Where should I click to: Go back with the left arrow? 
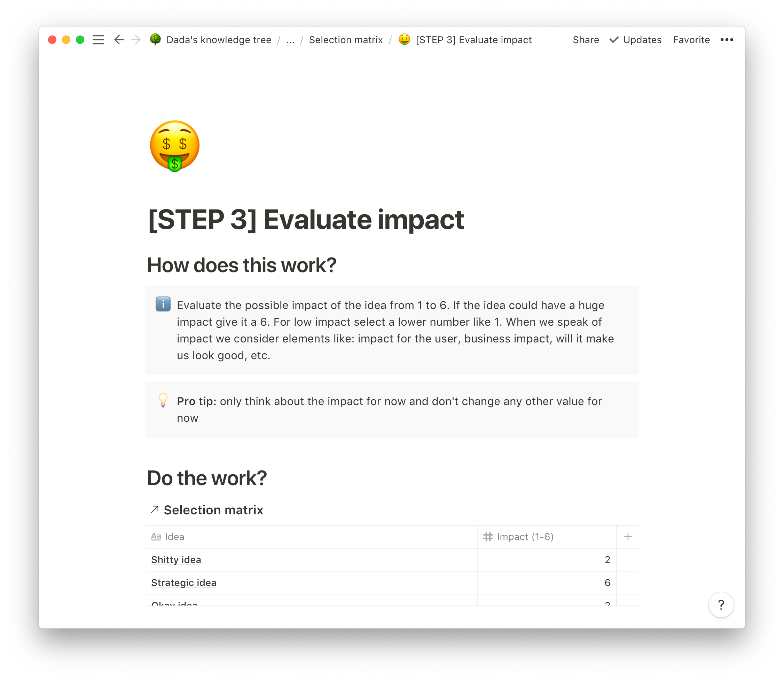coord(119,40)
